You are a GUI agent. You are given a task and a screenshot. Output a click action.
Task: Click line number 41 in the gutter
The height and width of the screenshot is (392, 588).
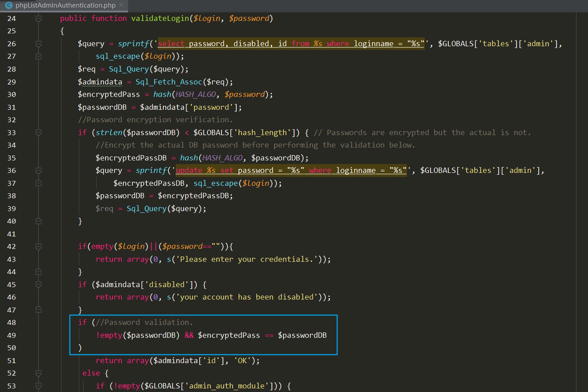click(x=12, y=234)
